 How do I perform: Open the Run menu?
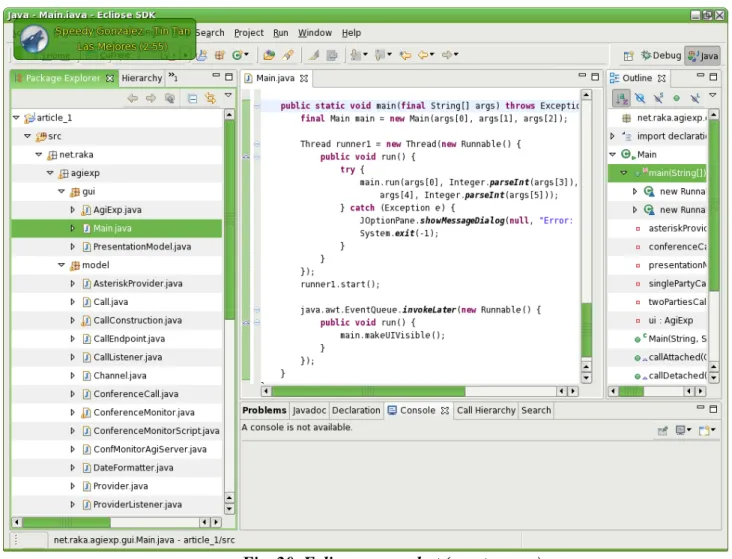281,33
